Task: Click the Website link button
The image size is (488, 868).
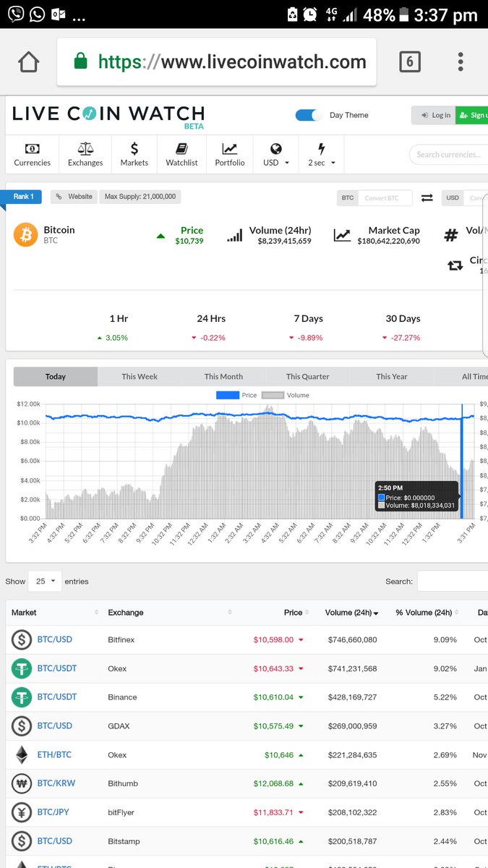Action: click(x=72, y=197)
